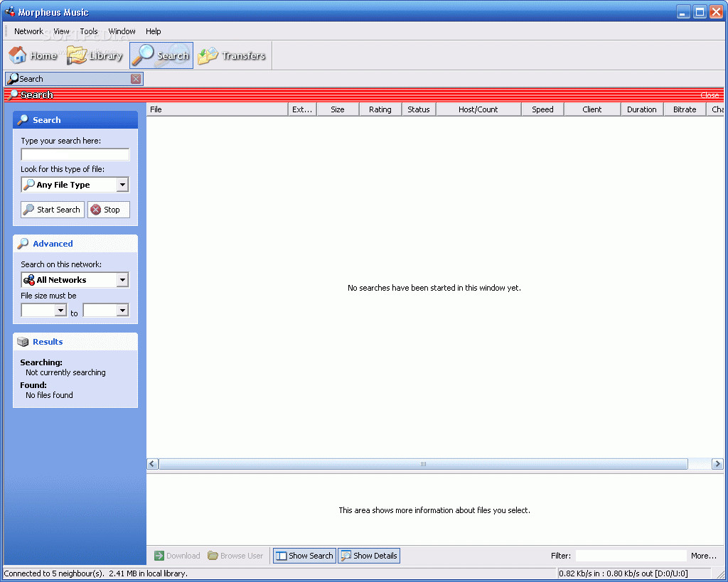728x582 pixels.
Task: Select the Search document tab
Action: pos(74,79)
